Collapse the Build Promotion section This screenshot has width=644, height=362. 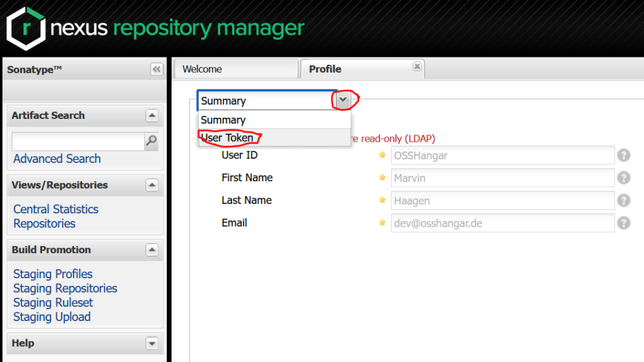coord(152,250)
